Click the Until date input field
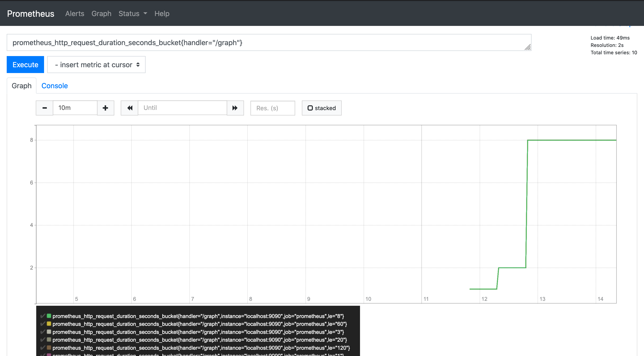644x356 pixels. 182,108
